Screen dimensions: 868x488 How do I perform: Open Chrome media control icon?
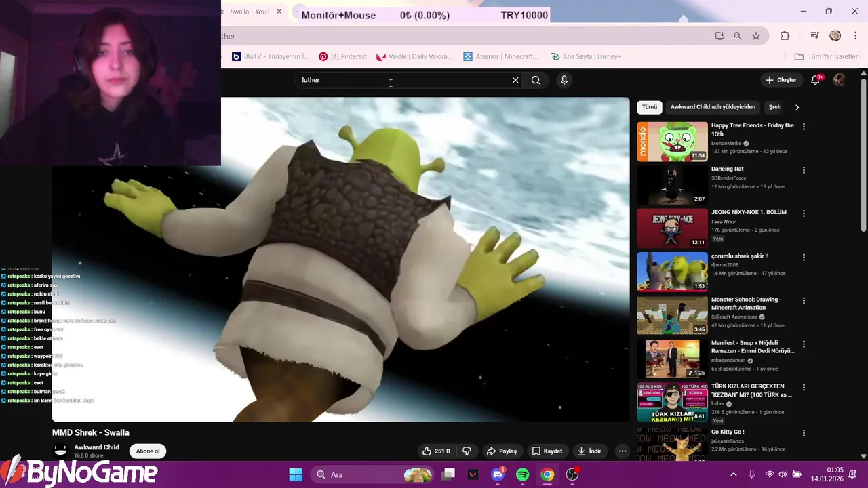click(x=816, y=36)
